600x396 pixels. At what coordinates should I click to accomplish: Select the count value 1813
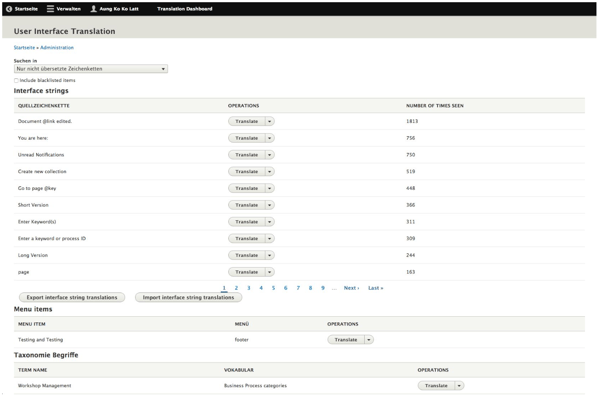pyautogui.click(x=412, y=121)
